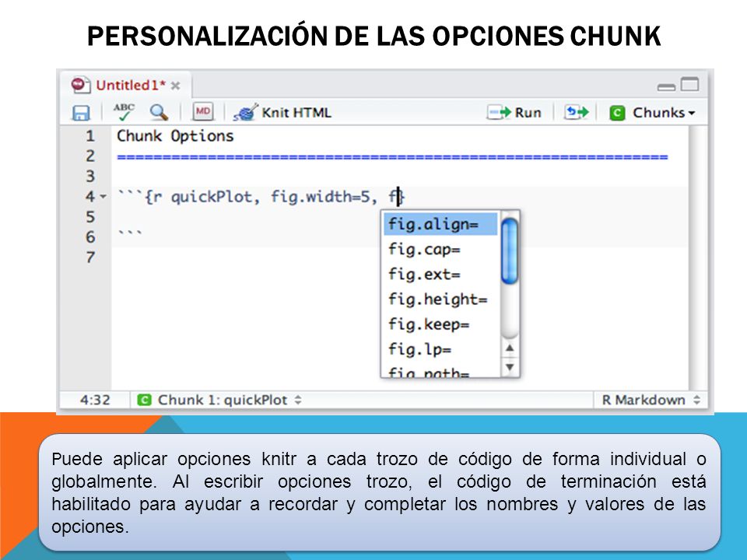Viewport: 747px width, 560px height.
Task: Run the ABC spell check
Action: coord(124,112)
